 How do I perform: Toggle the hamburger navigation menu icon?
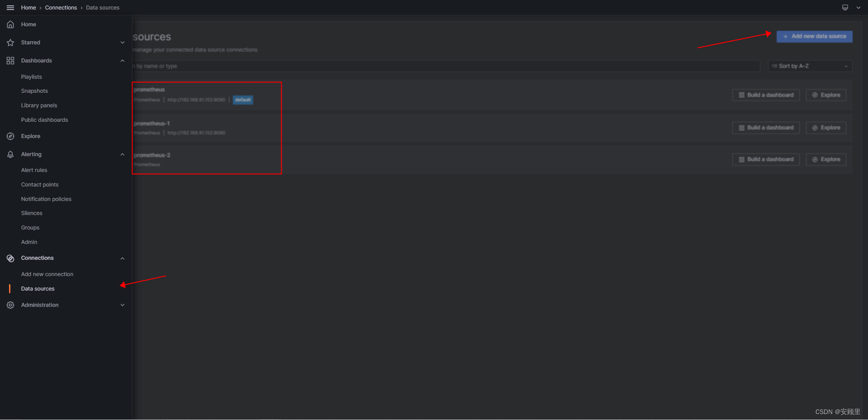pyautogui.click(x=10, y=8)
